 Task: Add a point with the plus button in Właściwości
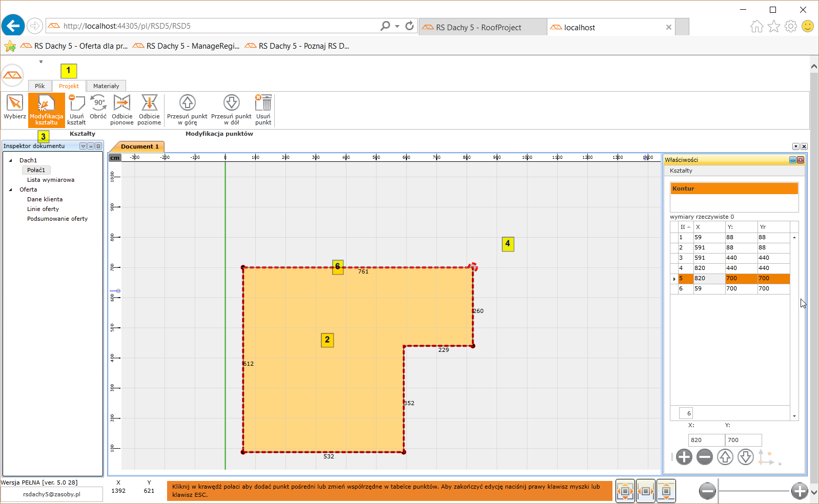pyautogui.click(x=684, y=457)
